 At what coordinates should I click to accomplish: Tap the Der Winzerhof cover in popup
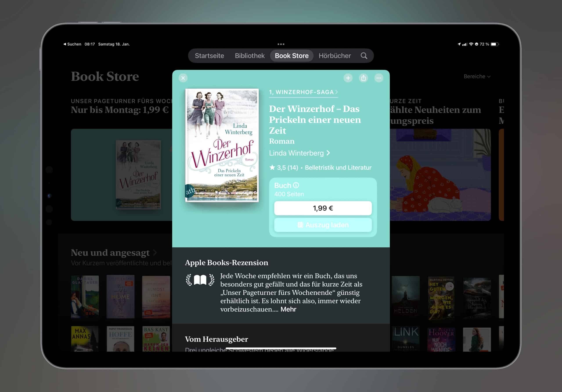[x=222, y=145]
